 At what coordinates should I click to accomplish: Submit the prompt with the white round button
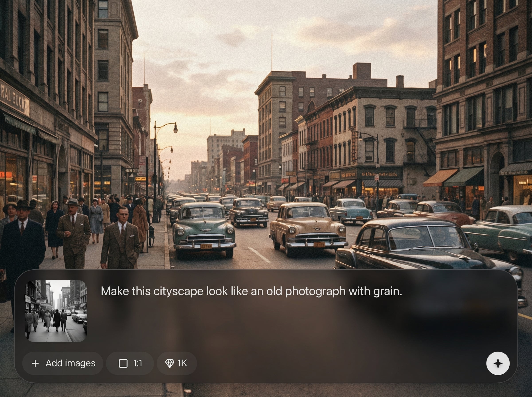pos(498,363)
